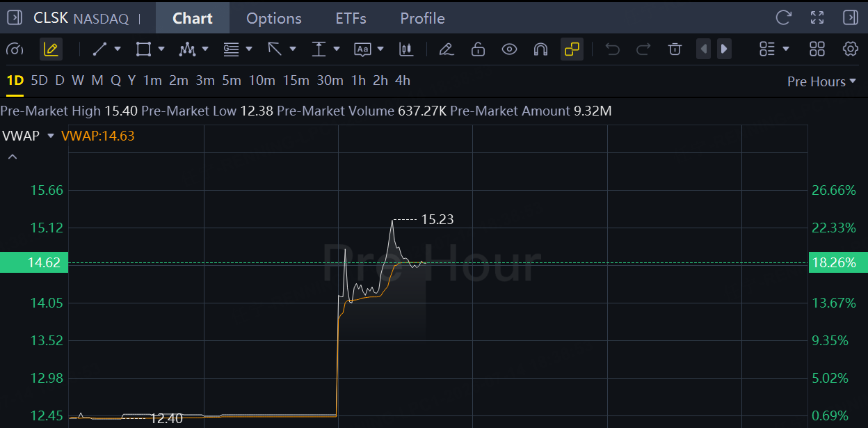
Task: Select the Fibonacci levels tool
Action: point(231,49)
